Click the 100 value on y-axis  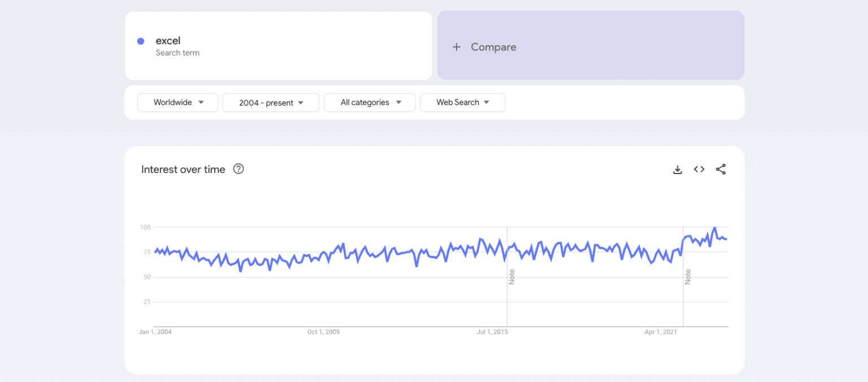[x=145, y=227]
